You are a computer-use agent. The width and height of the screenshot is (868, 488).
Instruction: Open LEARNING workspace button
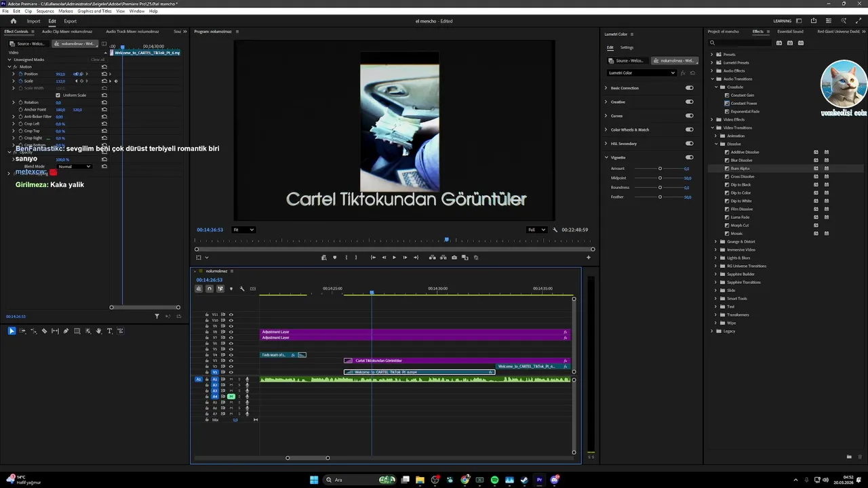(x=782, y=21)
